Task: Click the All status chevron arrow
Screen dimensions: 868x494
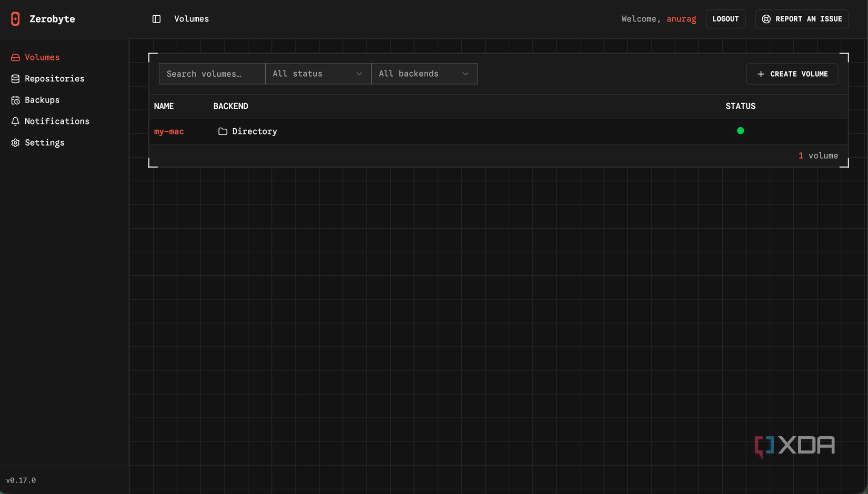Action: tap(359, 74)
